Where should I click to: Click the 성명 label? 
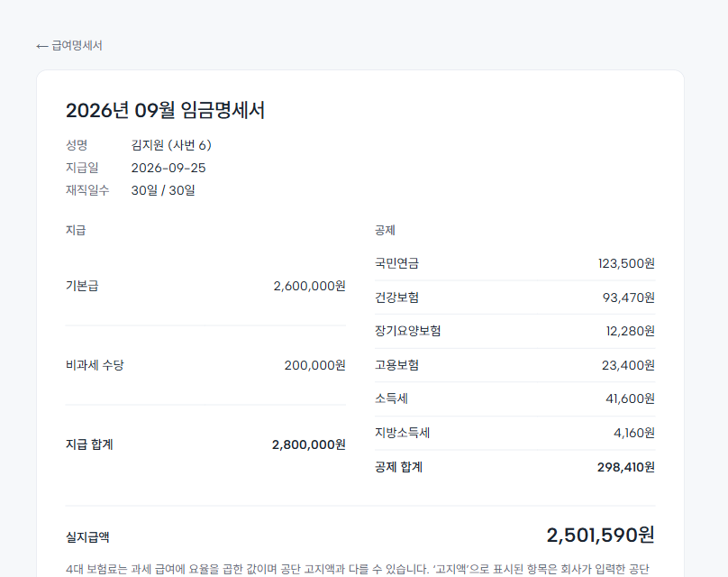(77, 145)
